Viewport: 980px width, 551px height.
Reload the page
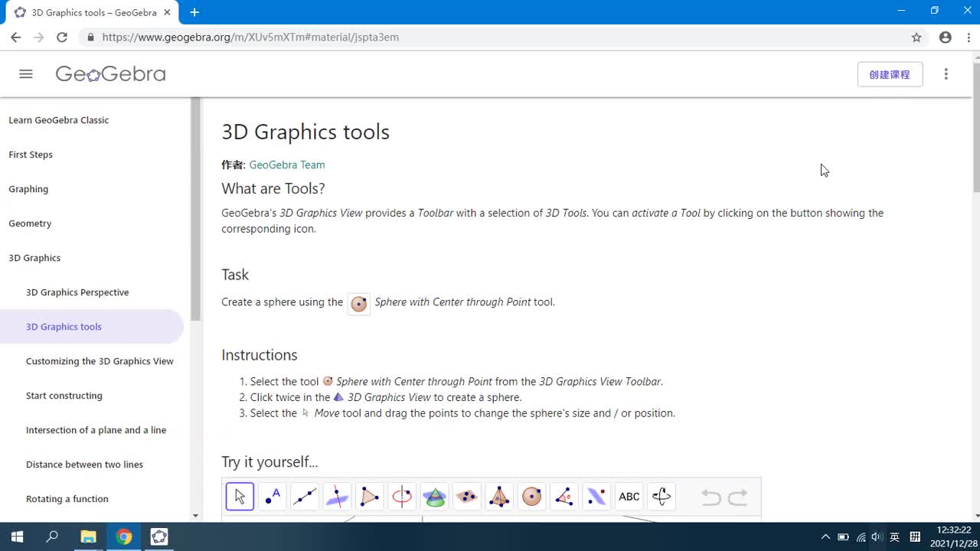click(62, 37)
